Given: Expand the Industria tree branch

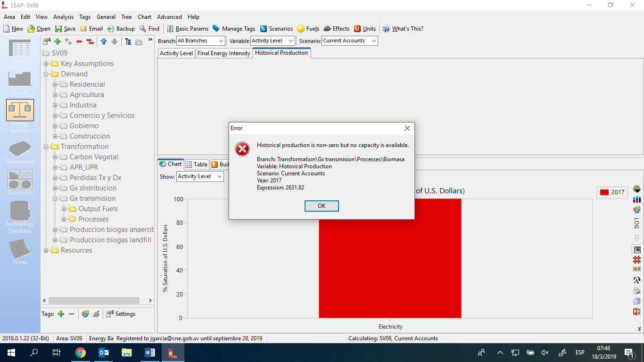Looking at the screenshot, I should pos(55,105).
